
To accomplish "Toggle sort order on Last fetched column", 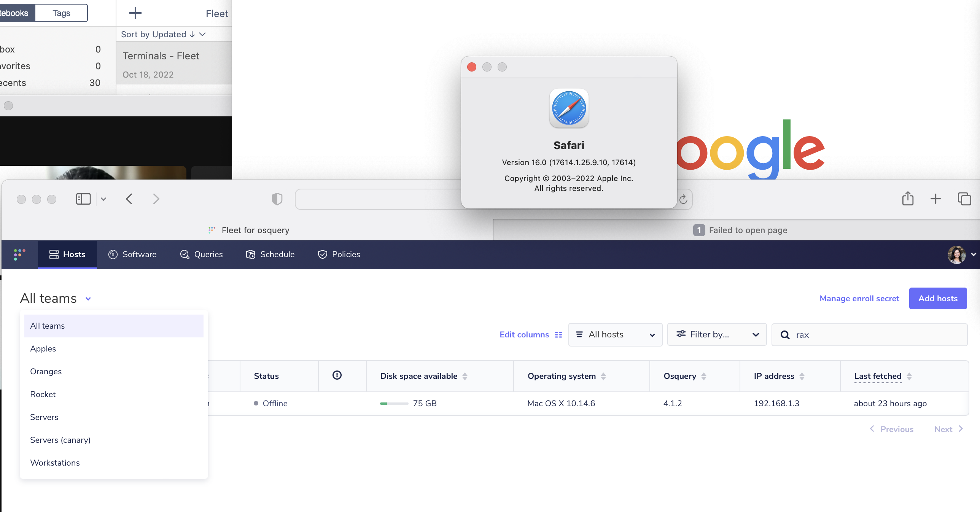I will (x=909, y=376).
